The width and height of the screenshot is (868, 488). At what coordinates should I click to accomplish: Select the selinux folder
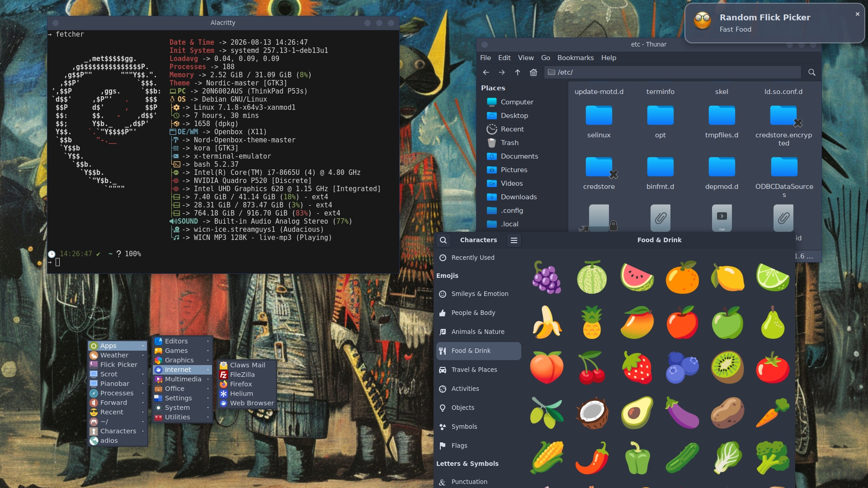[x=599, y=122]
